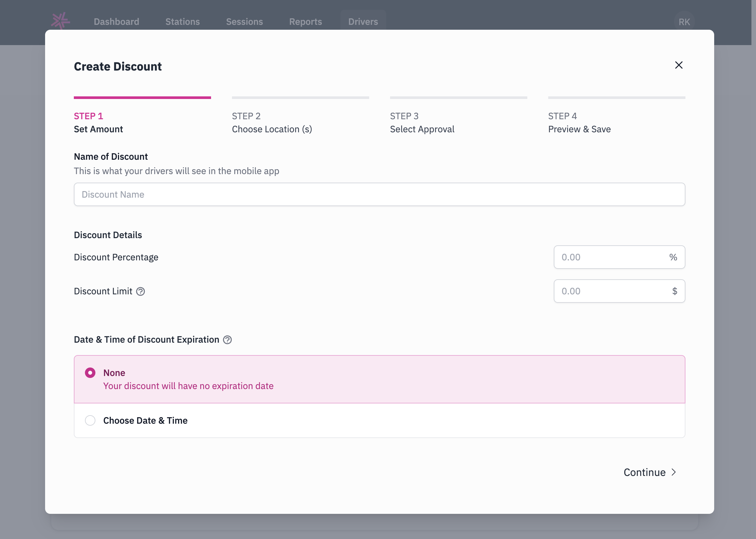Open the RK user avatar menu
756x539 pixels.
(684, 22)
